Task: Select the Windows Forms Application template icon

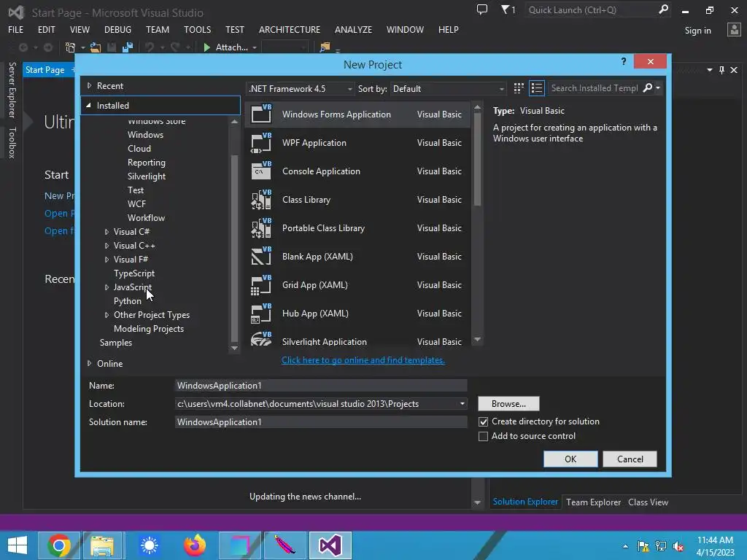Action: 261,114
